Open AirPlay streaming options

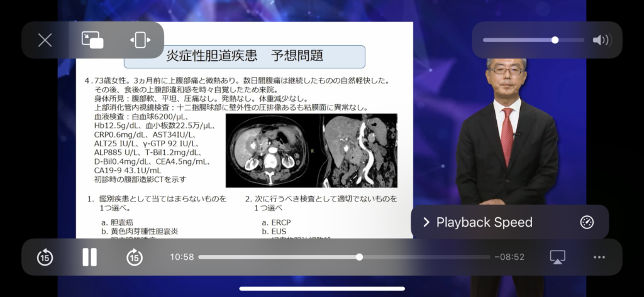pyautogui.click(x=557, y=257)
